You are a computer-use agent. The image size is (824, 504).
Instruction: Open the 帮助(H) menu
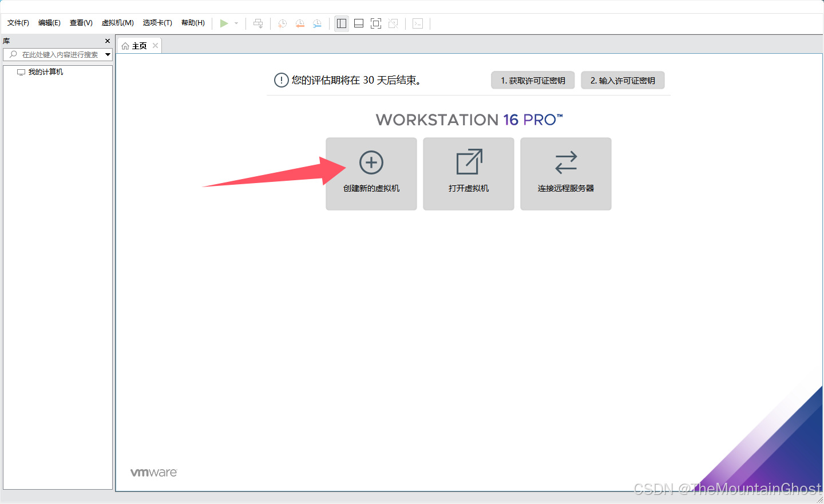coord(193,23)
